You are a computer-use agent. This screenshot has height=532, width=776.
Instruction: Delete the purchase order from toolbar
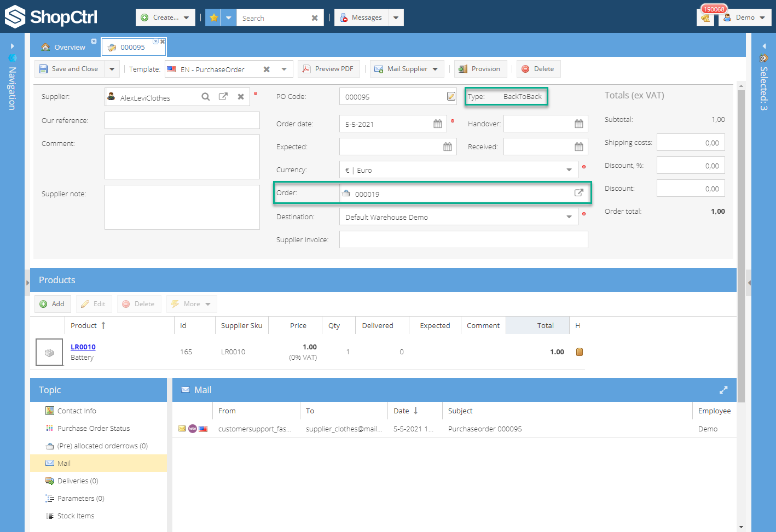pyautogui.click(x=538, y=69)
